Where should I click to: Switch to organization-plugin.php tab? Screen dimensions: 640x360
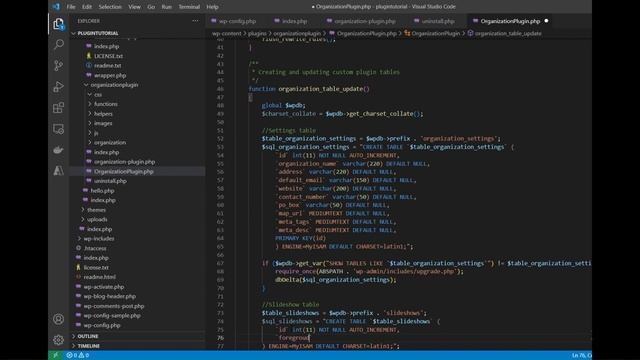[361, 21]
